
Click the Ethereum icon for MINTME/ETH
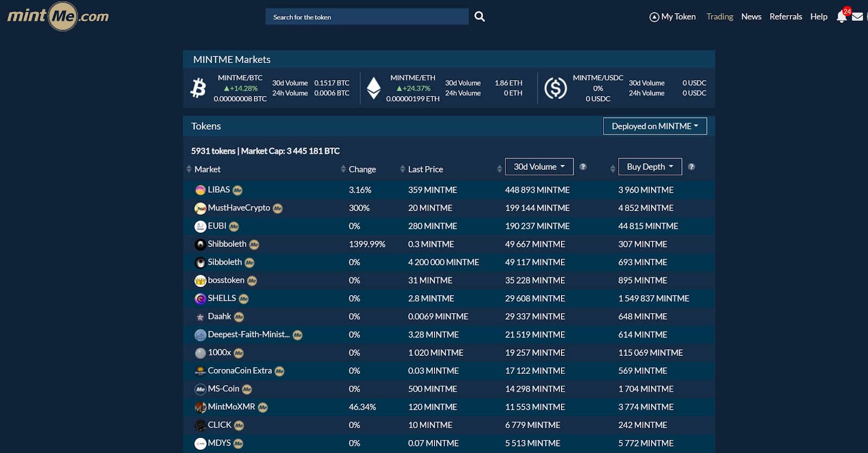click(x=374, y=88)
